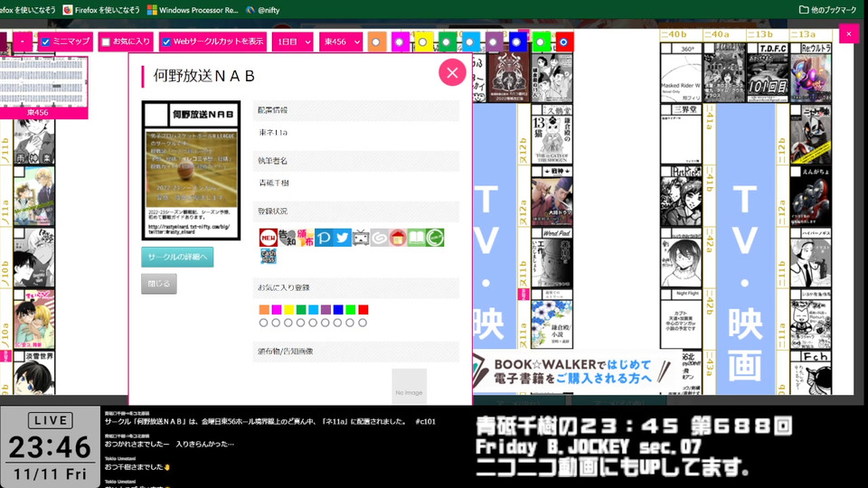
Task: Pick the yellow favorite color swatch
Action: click(x=289, y=310)
